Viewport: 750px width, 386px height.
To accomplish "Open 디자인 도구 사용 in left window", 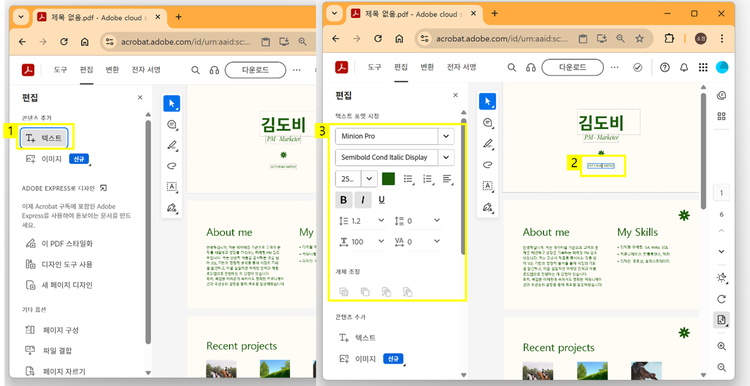I will [x=58, y=264].
